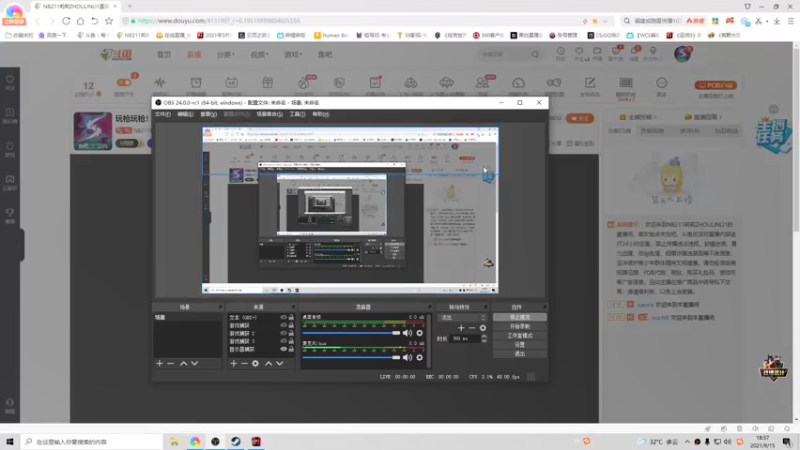Viewport: 800px width, 450px height.
Task: Add a source with plus icon in OBS Sources panel
Action: (234, 363)
